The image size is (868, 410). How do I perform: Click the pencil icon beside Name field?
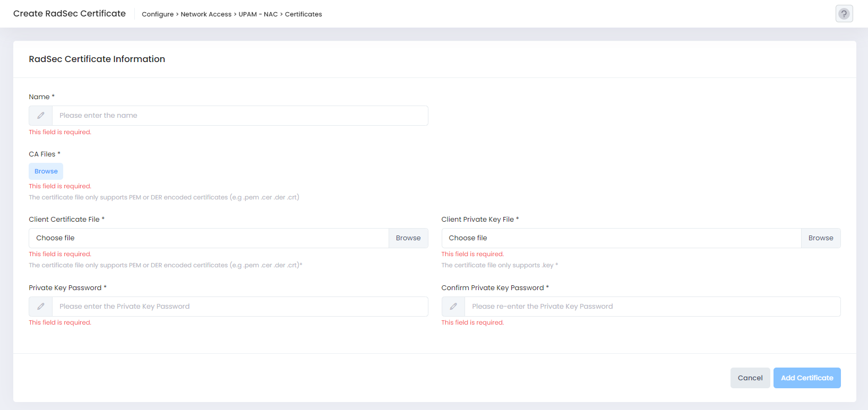pyautogui.click(x=41, y=116)
